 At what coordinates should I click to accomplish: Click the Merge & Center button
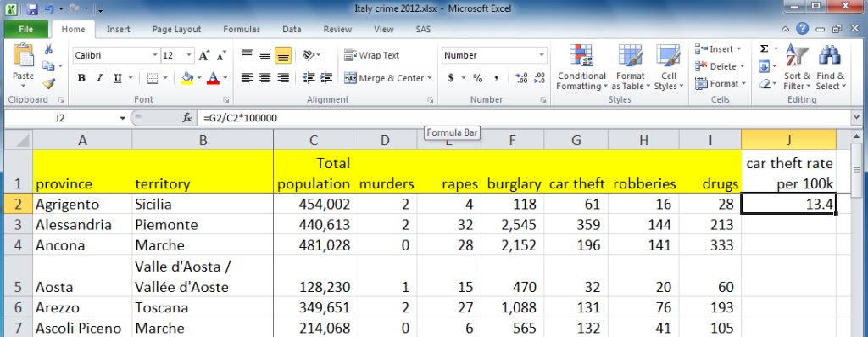[387, 78]
